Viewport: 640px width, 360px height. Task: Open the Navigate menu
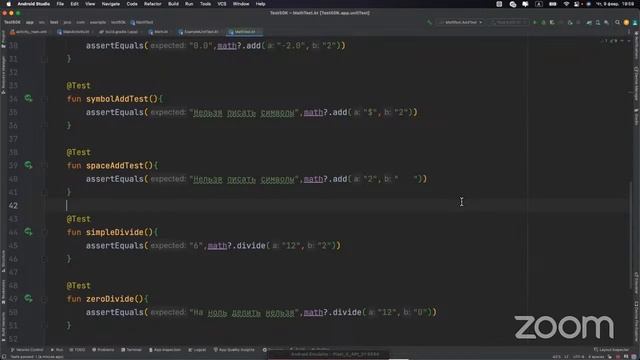[x=111, y=4]
